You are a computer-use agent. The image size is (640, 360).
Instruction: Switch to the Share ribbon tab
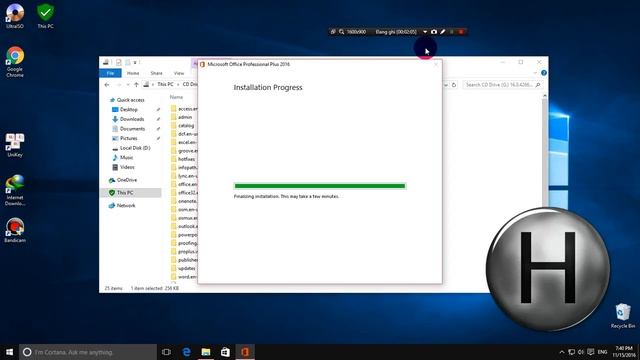[x=156, y=73]
